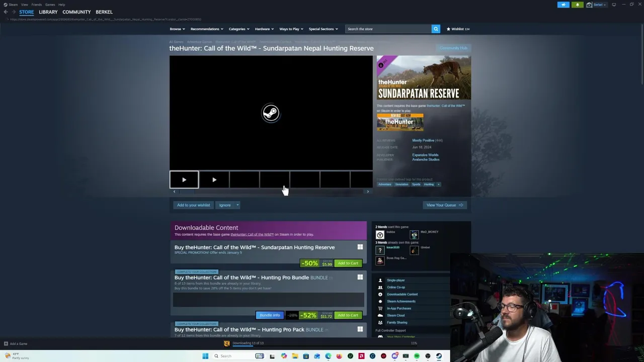Click the store search input field

pos(388,29)
